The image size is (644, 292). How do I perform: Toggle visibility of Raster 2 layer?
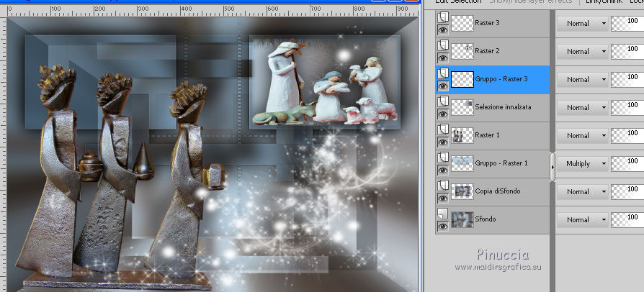coord(443,58)
